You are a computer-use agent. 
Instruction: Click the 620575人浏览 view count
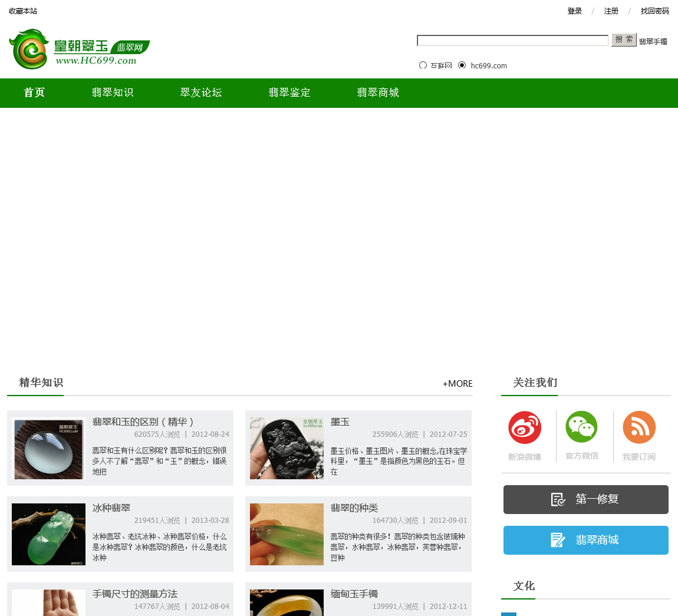tap(157, 434)
